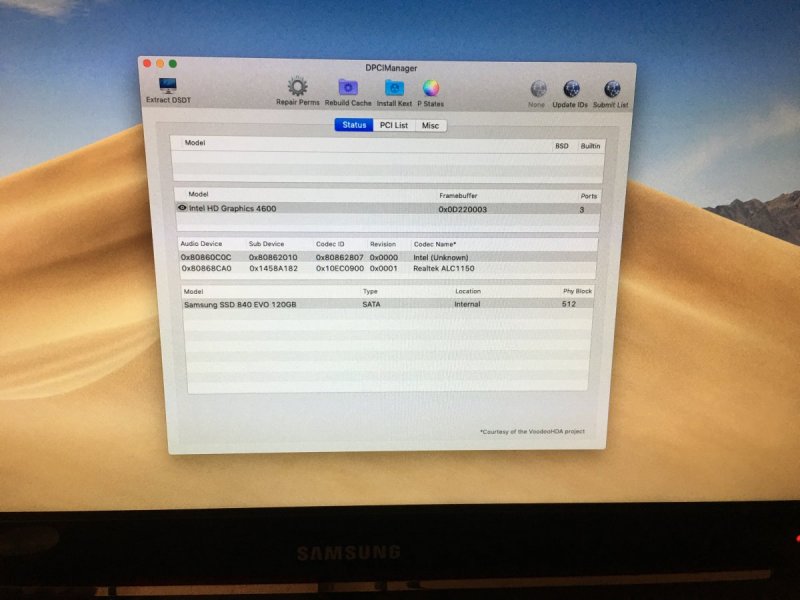This screenshot has height=600, width=800.
Task: Click the BSD column header
Action: tap(561, 146)
